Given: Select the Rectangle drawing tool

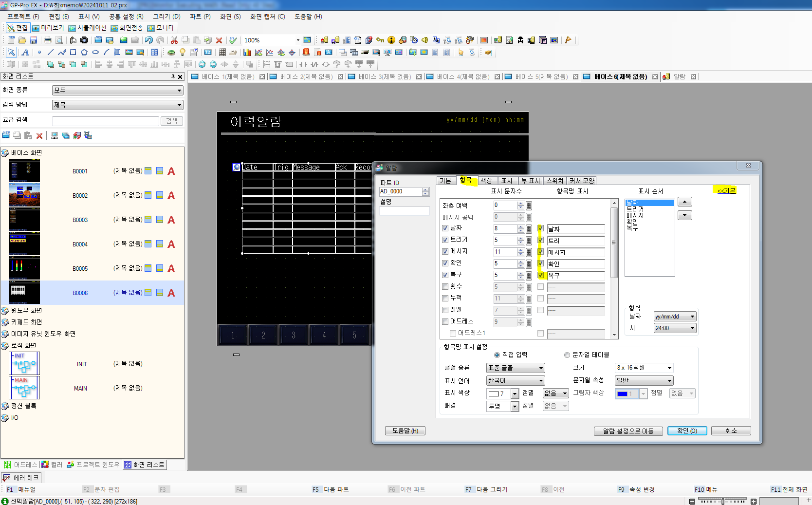Looking at the screenshot, I should click(73, 52).
